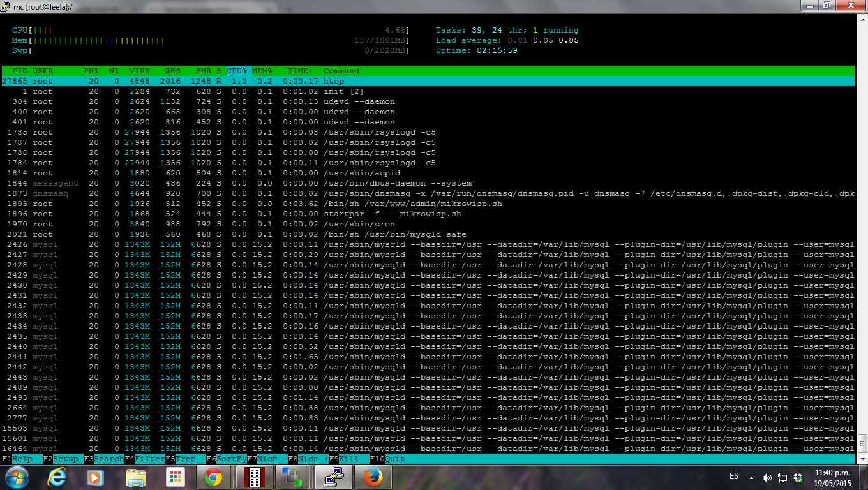The width and height of the screenshot is (868, 490).
Task: Select the dbus-daemon --system process row
Action: [x=428, y=183]
